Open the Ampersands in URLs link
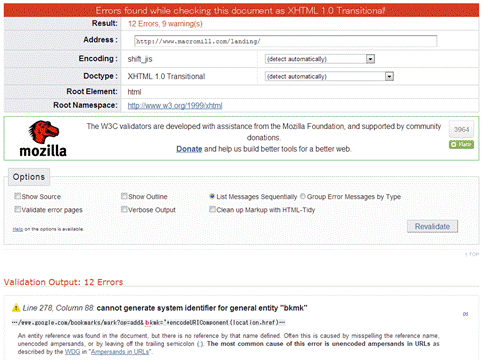 (x=120, y=352)
